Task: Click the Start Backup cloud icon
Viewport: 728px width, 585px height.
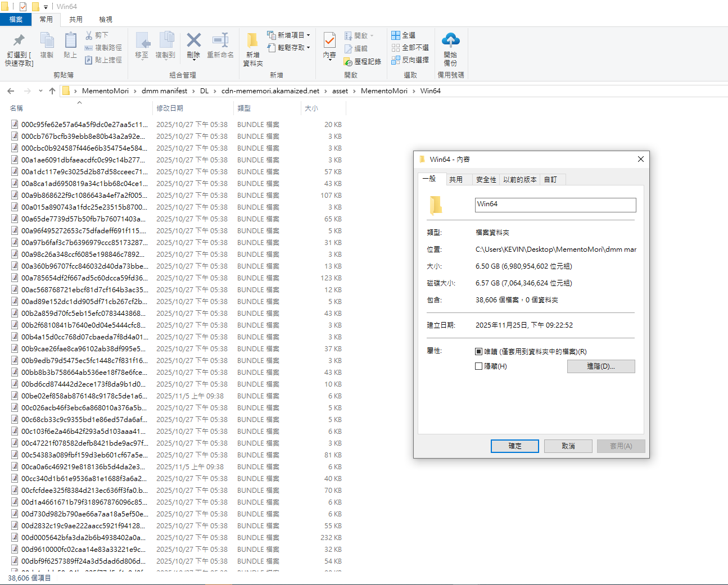Action: [x=450, y=40]
